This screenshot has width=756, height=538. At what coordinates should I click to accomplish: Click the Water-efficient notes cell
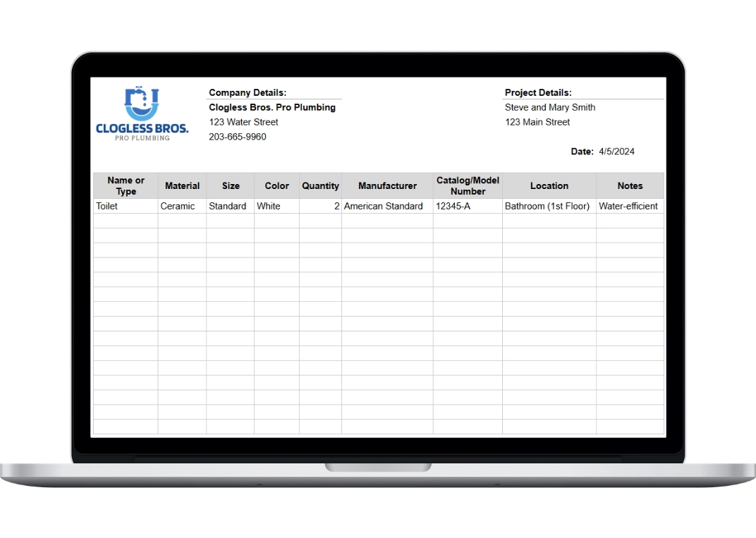click(628, 207)
